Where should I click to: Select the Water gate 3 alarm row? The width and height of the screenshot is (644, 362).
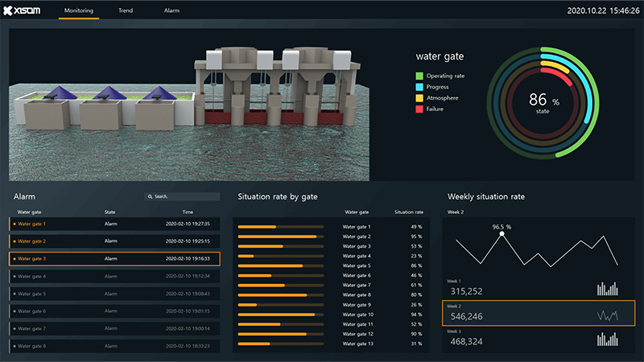pos(113,259)
